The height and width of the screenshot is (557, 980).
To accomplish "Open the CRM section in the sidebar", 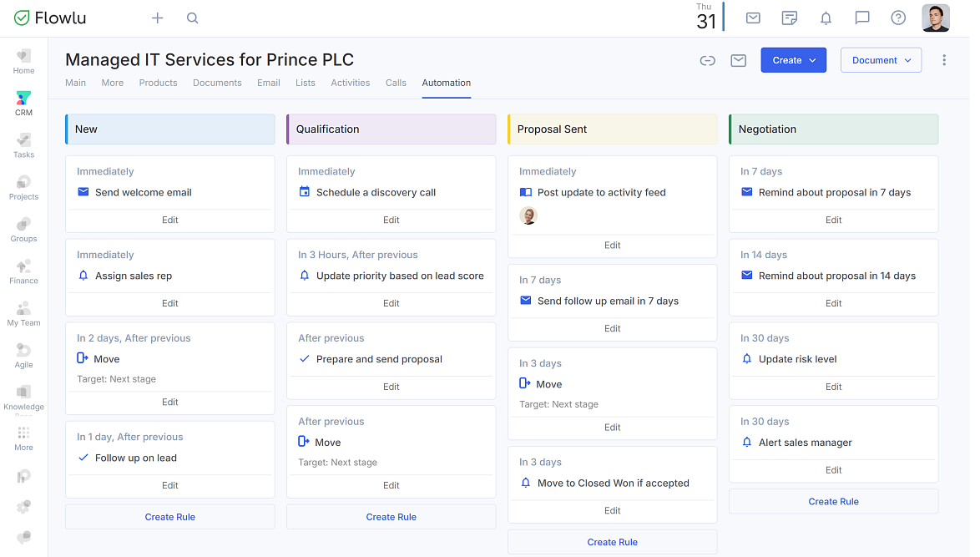I will 23,102.
